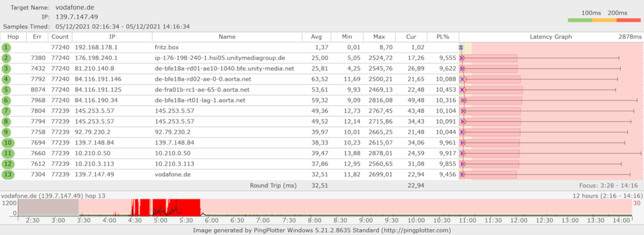Click the red legend segment

pos(629,20)
